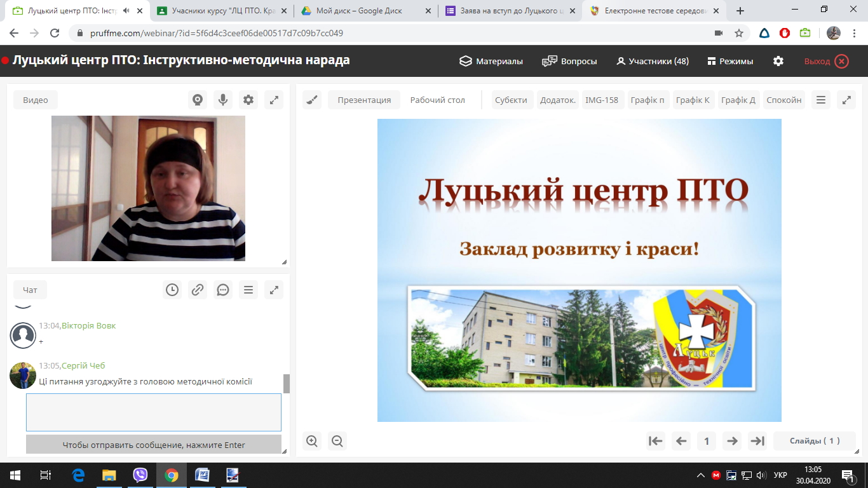The image size is (868, 488).
Task: Expand the video panel to fullscreen
Action: (274, 100)
